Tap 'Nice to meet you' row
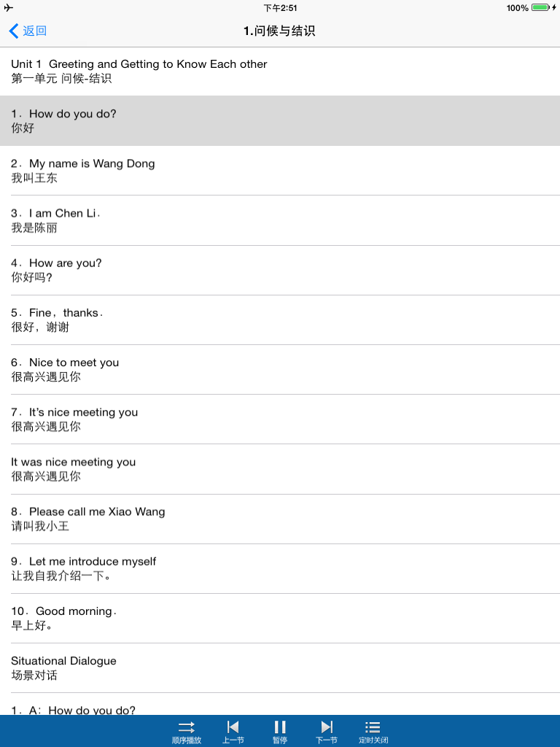 [280, 369]
